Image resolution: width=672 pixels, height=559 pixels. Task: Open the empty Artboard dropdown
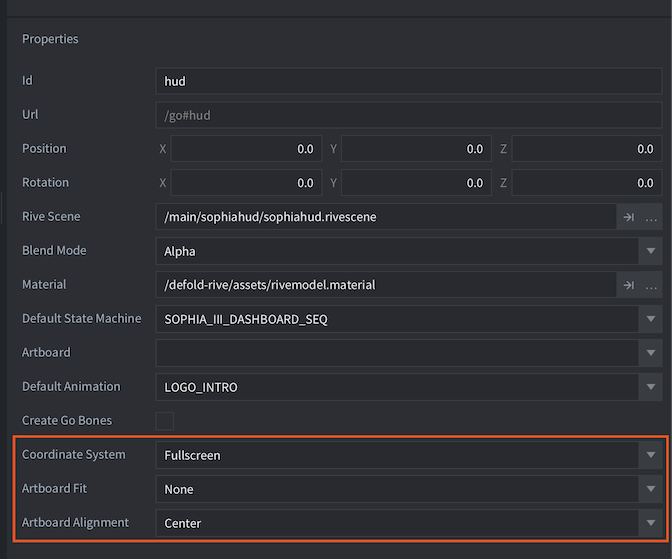652,353
